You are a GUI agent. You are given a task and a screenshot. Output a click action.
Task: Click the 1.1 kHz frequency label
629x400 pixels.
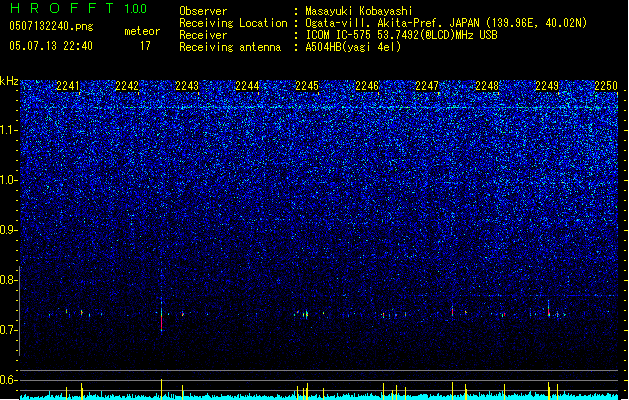click(9, 130)
